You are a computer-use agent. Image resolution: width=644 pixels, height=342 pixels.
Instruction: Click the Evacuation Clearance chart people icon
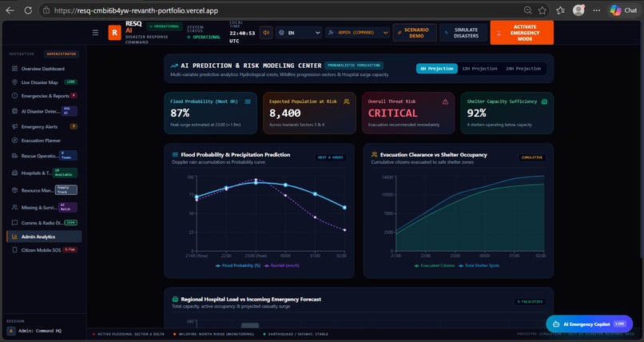tap(374, 155)
